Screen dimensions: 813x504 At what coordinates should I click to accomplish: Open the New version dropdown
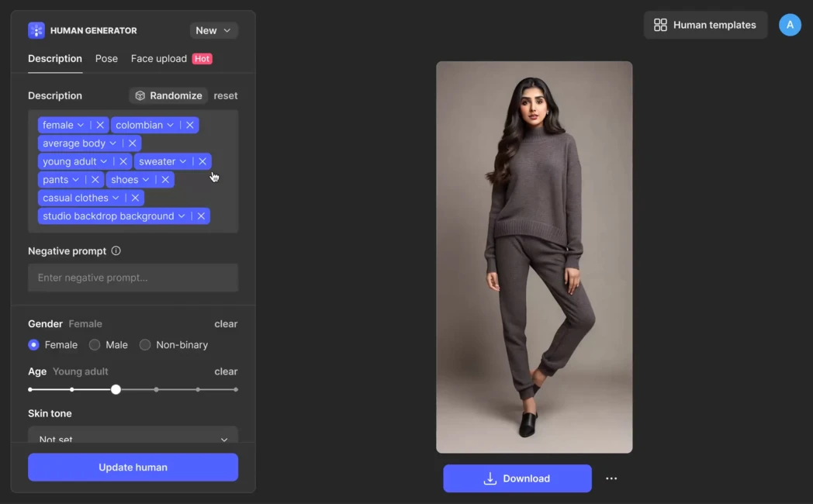(x=213, y=30)
